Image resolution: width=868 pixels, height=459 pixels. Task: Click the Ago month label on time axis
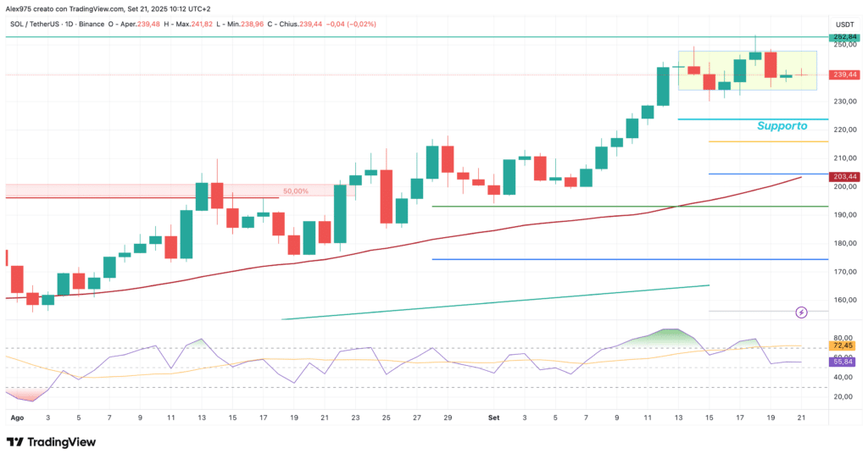coord(17,418)
